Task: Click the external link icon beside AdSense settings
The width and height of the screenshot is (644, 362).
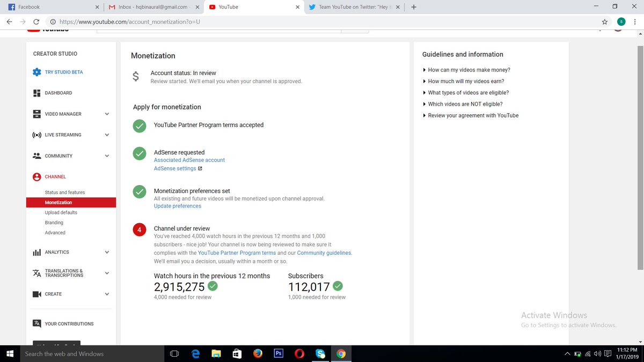Action: pos(200,168)
